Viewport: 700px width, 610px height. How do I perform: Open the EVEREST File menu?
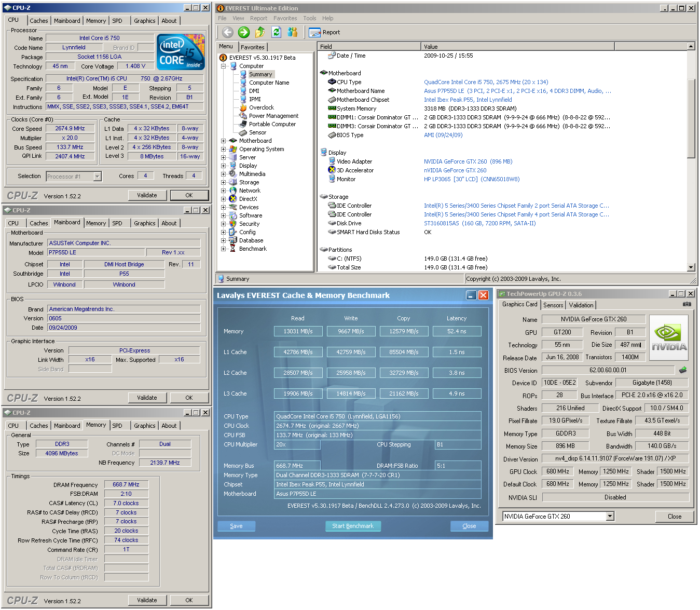pyautogui.click(x=222, y=18)
